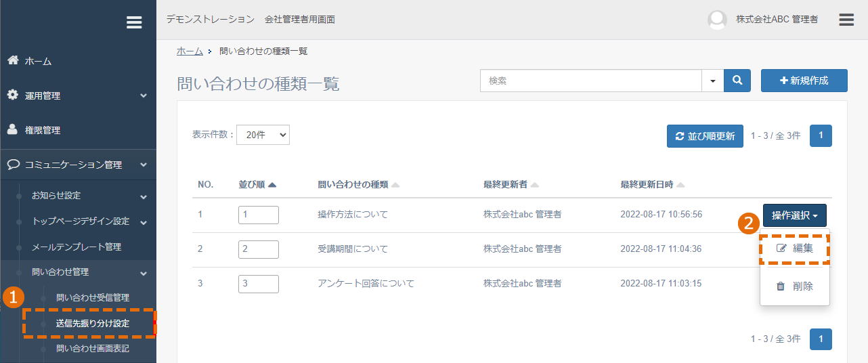Click the user avatar icon
Viewport: 868px width, 363px height.
pos(717,20)
